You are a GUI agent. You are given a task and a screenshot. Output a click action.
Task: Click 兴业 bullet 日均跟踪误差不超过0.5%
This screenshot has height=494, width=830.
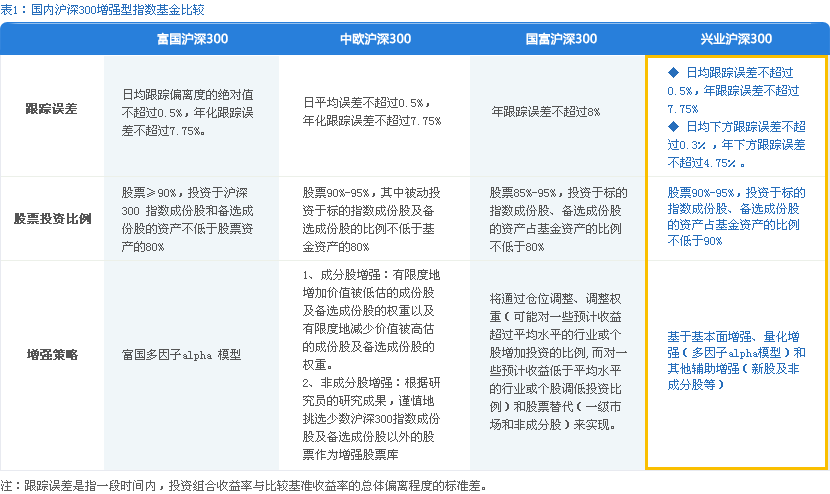(x=734, y=91)
